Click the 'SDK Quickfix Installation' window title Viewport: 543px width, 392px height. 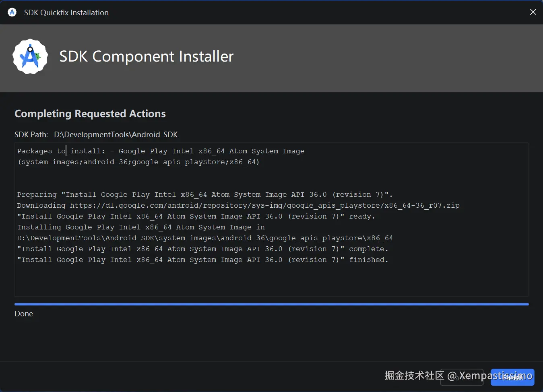coord(66,12)
